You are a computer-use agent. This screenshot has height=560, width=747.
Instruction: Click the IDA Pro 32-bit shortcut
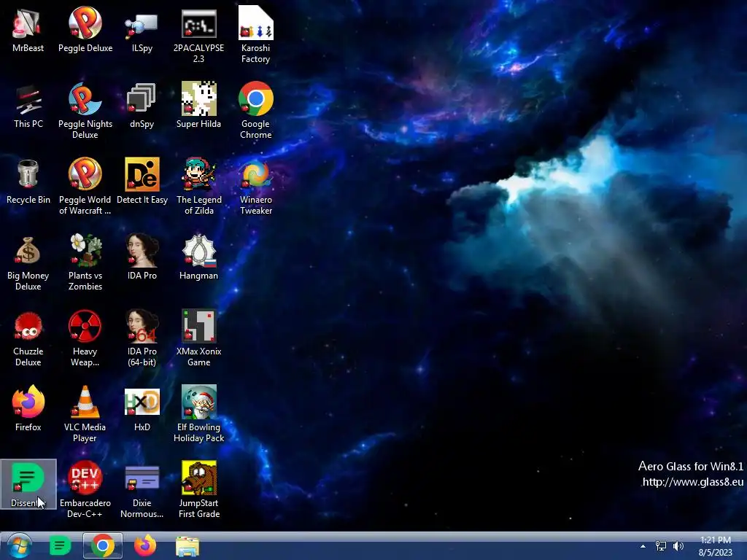tap(142, 257)
